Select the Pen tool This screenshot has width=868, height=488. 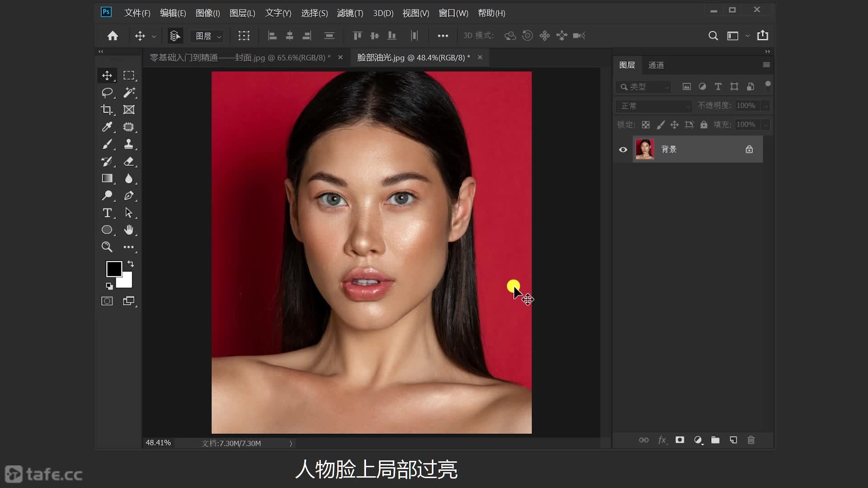(x=129, y=196)
